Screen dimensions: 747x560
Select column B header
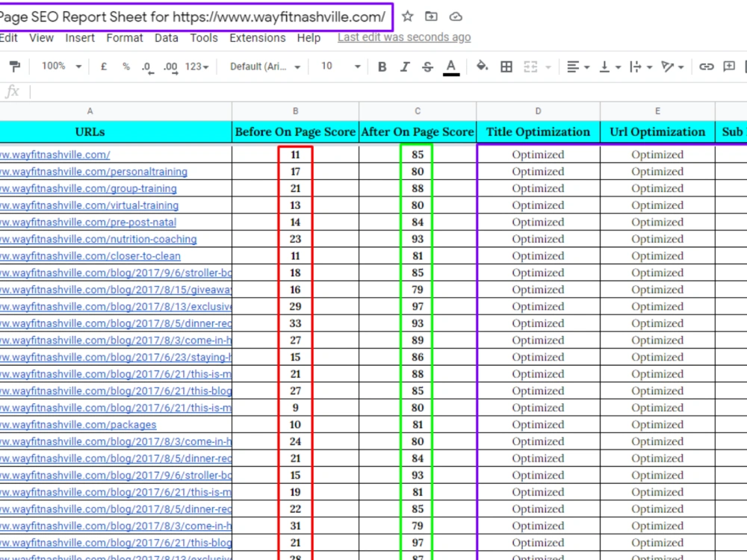295,111
